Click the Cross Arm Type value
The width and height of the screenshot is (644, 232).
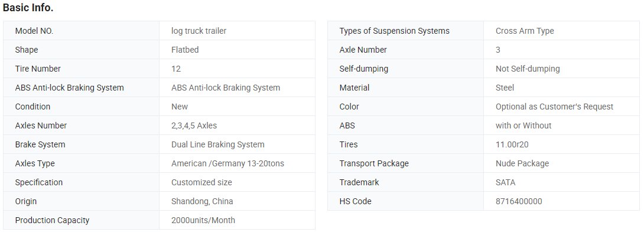[x=525, y=31]
